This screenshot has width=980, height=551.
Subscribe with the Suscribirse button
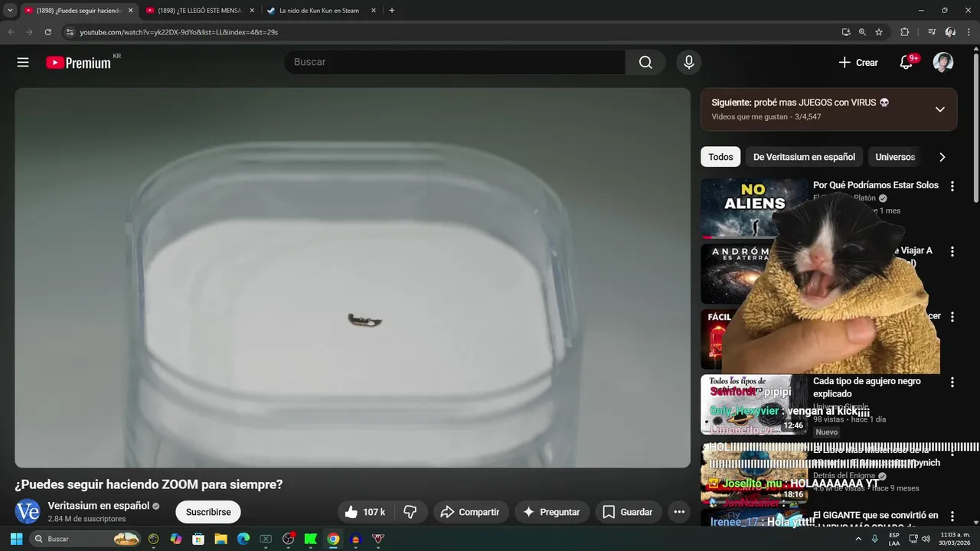click(208, 512)
